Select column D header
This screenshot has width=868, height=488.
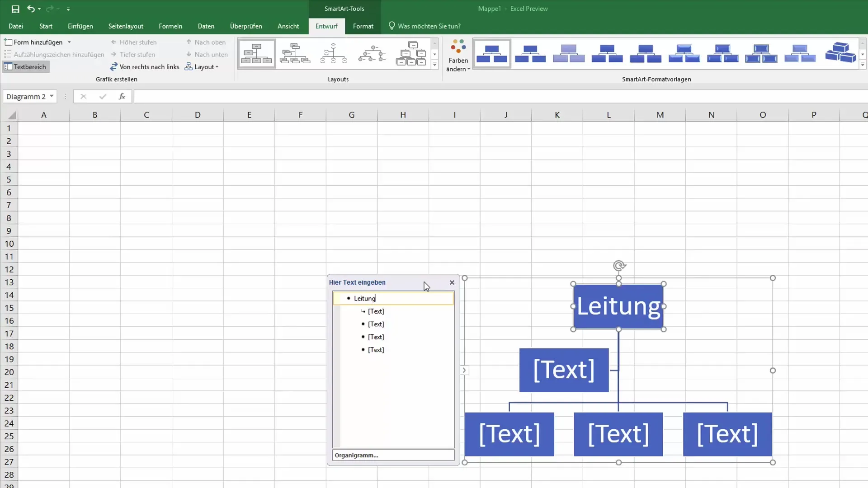[x=198, y=115]
